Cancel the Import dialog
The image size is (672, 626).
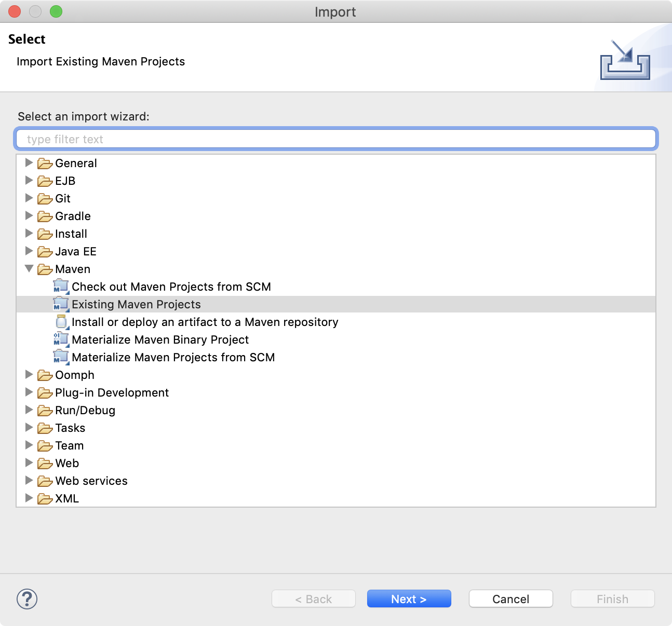[510, 599]
